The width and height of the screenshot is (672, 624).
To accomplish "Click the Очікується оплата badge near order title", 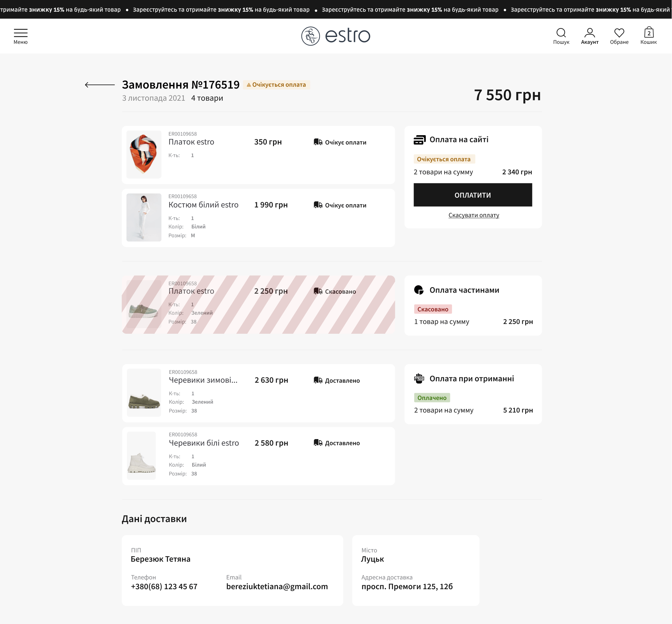I will tap(276, 85).
